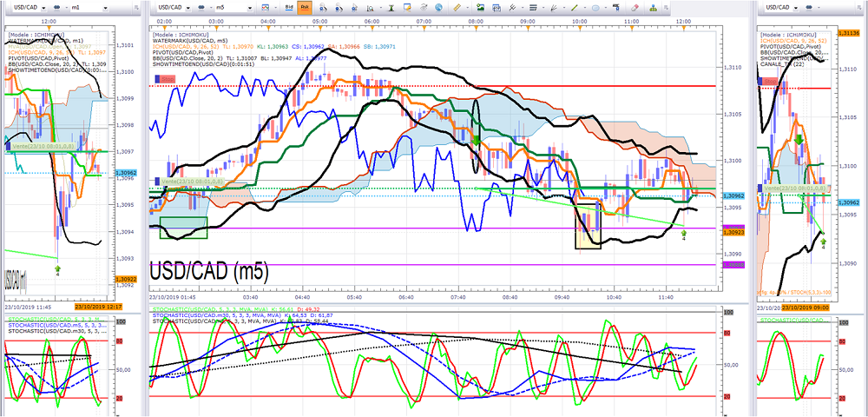
Task: Open the m5 timeframe dropdown
Action: (x=250, y=8)
